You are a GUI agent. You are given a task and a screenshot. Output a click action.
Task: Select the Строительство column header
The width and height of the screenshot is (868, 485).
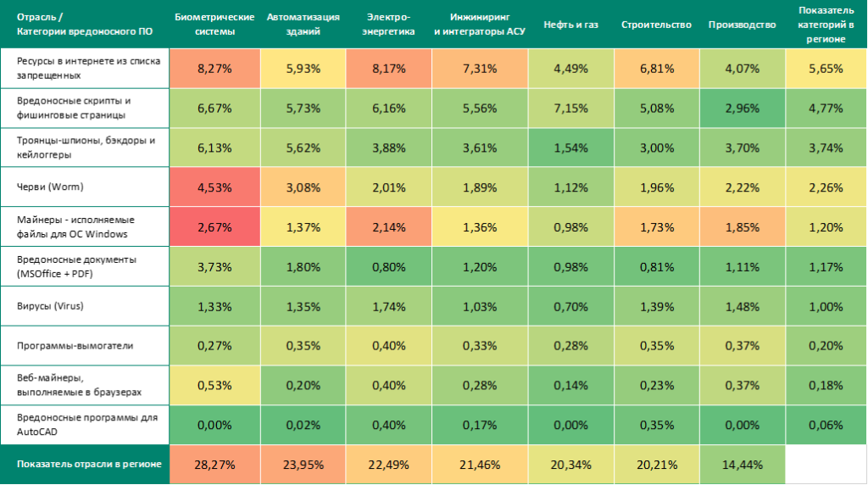656,25
